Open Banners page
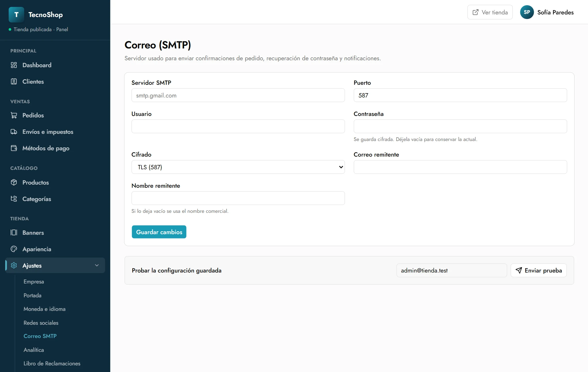The height and width of the screenshot is (372, 588). [x=55, y=233]
